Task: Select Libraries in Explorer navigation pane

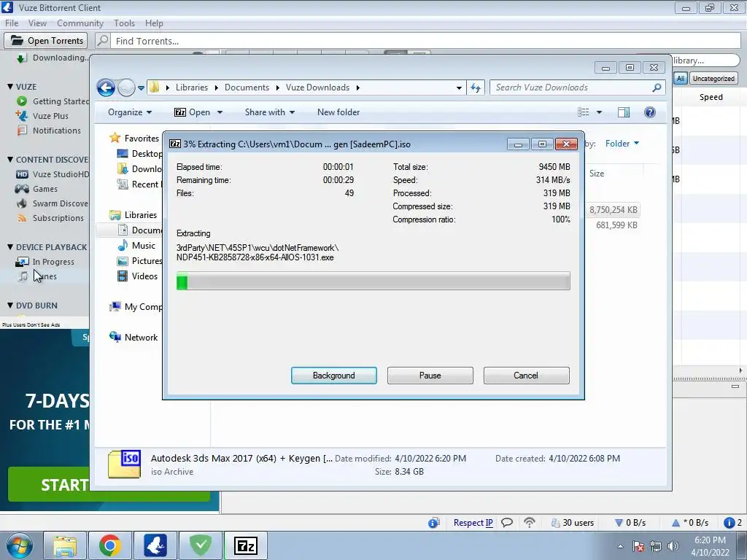Action: coord(141,215)
